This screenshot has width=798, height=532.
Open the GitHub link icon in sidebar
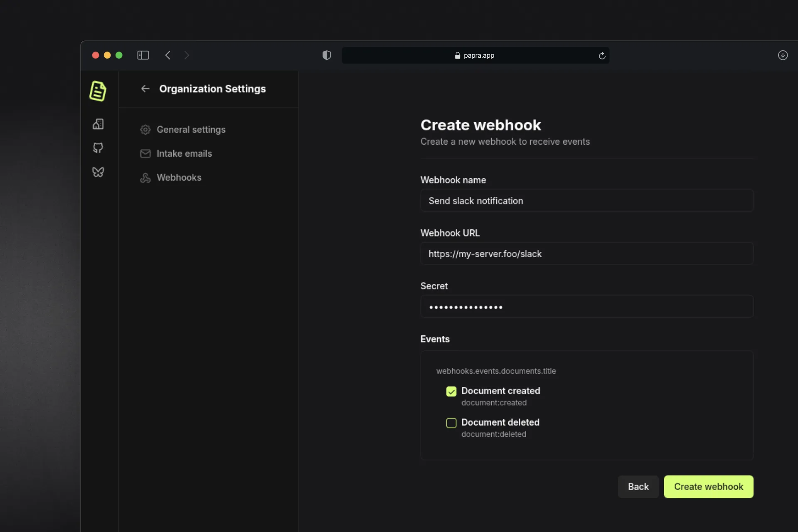click(x=98, y=148)
